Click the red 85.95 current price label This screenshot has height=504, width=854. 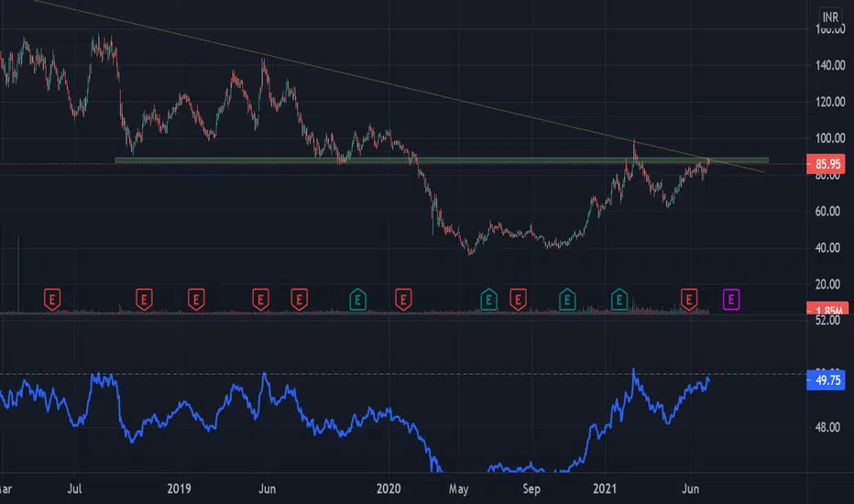(826, 163)
